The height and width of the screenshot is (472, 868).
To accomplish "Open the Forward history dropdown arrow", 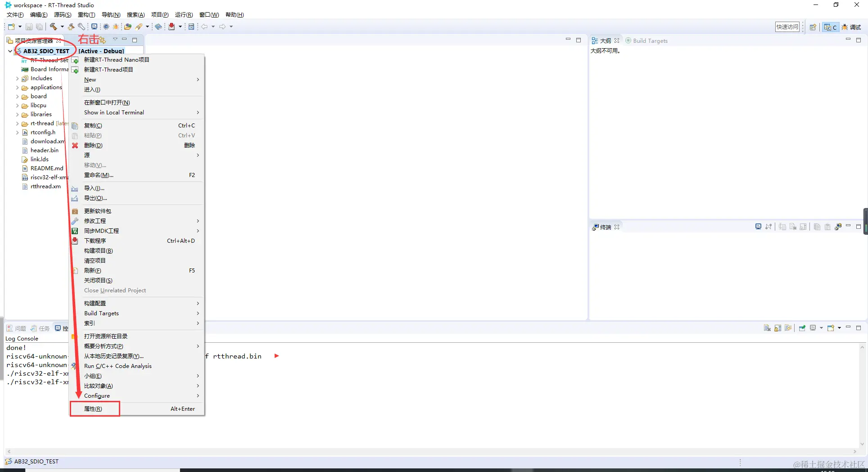I will (x=231, y=27).
